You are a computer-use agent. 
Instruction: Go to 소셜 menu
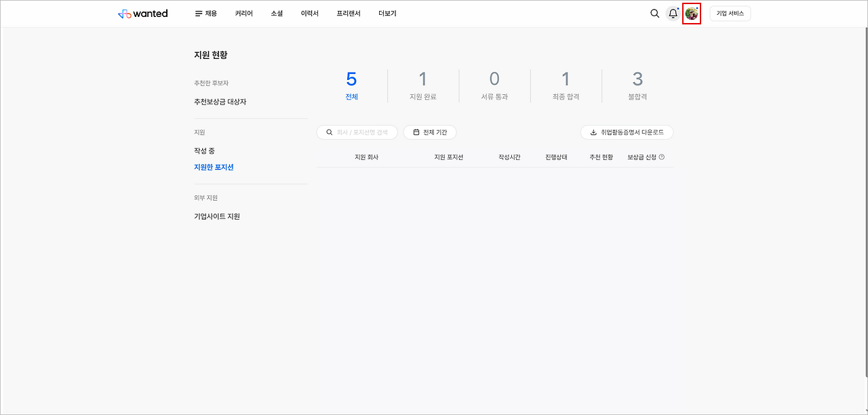pyautogui.click(x=277, y=14)
